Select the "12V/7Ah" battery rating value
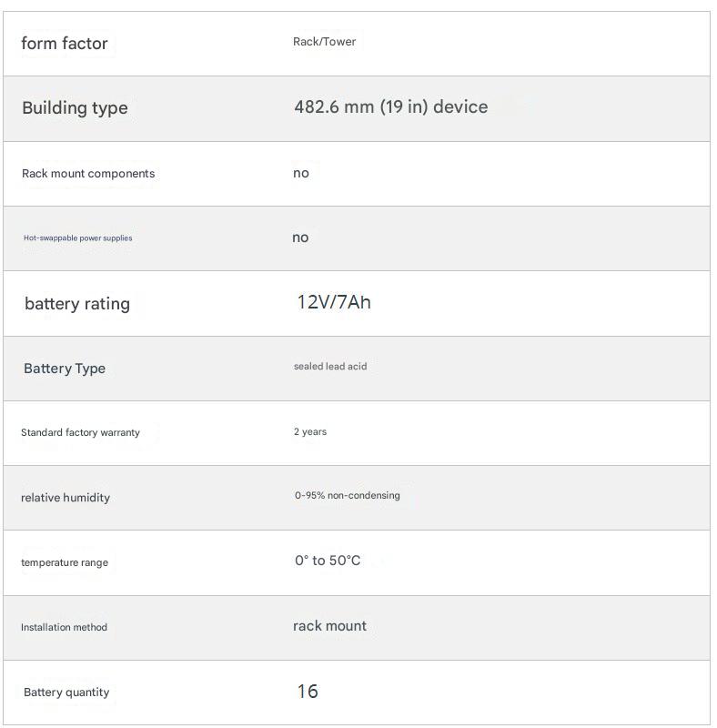 [334, 302]
